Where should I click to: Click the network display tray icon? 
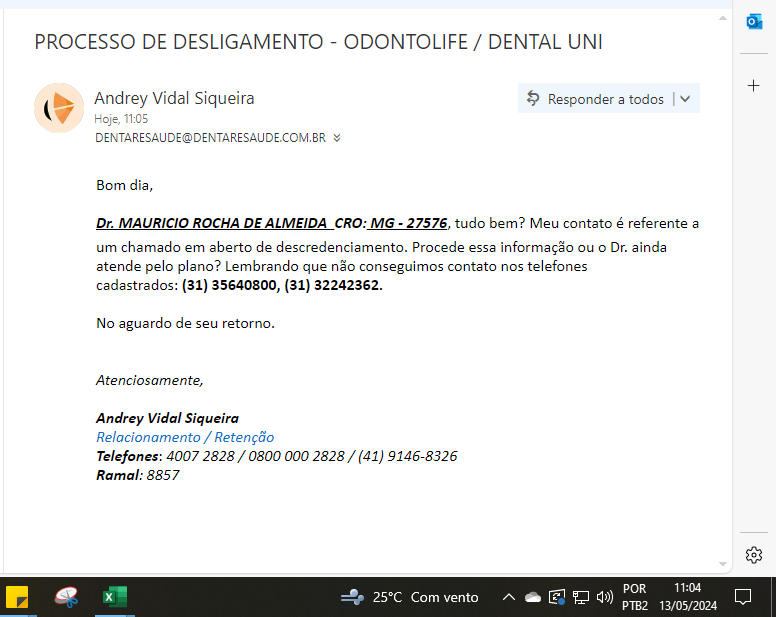[581, 598]
